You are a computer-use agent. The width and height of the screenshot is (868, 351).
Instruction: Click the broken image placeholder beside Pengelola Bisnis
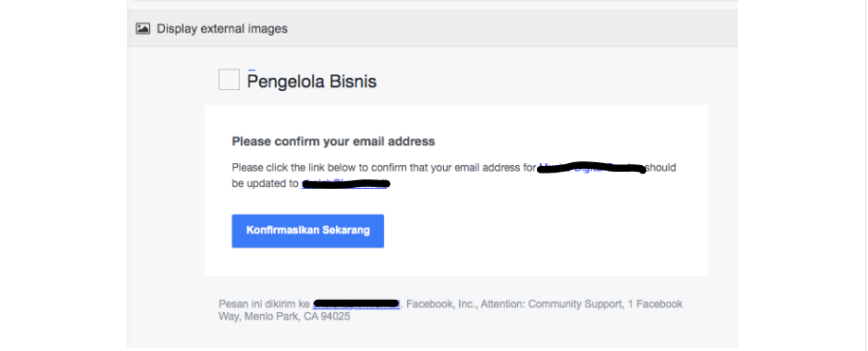pos(230,80)
